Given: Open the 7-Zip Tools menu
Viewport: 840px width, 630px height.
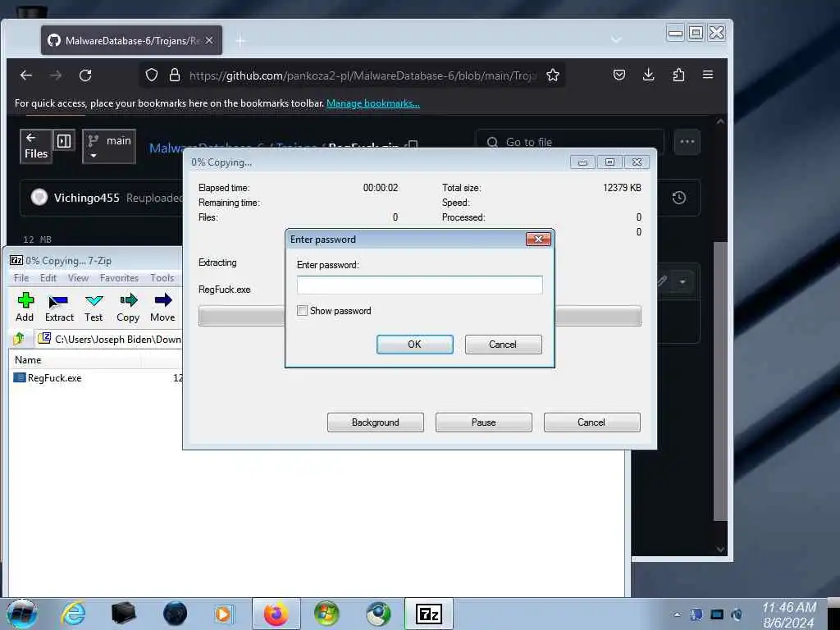Looking at the screenshot, I should (x=162, y=278).
